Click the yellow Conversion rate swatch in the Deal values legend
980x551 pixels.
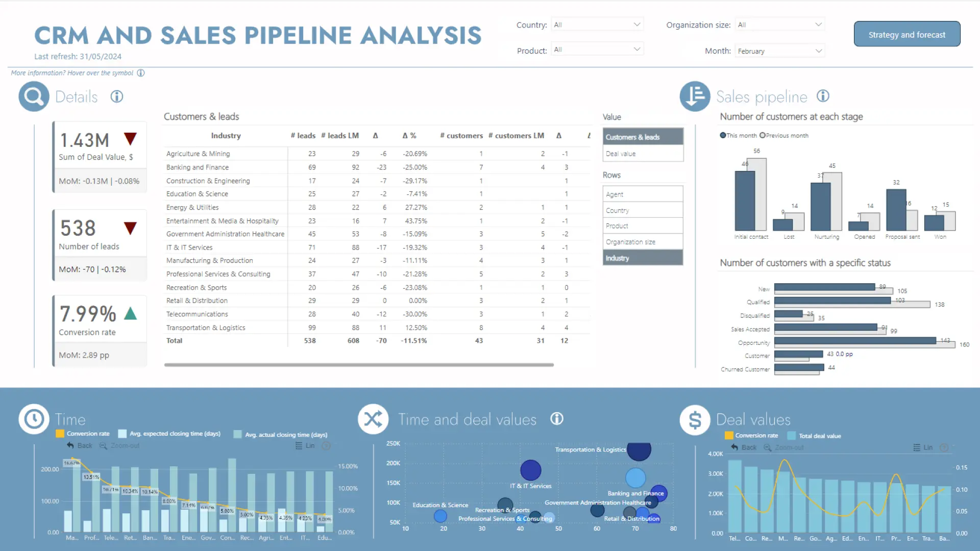tap(729, 436)
